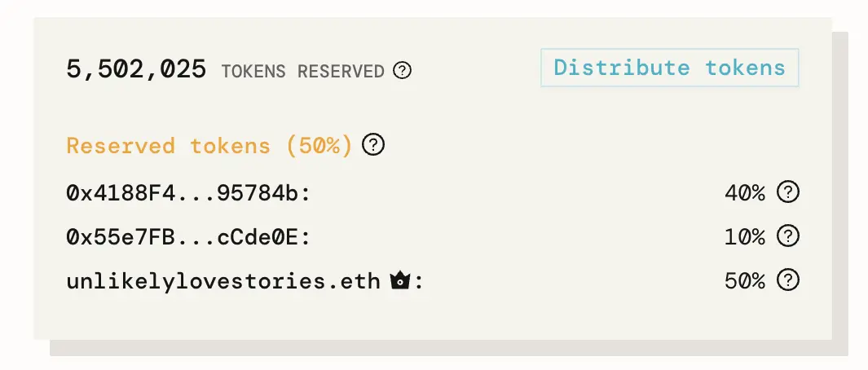Open address 0x55e7FB...cCde0E

tap(186, 237)
